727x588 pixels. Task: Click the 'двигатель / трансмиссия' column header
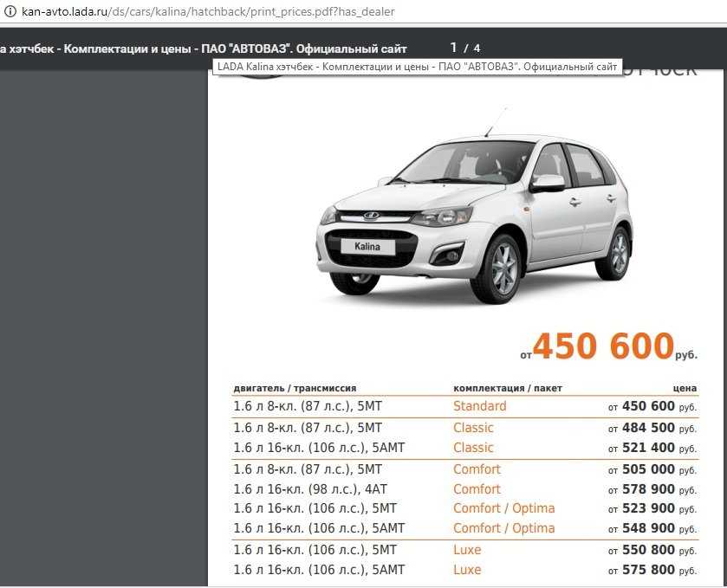295,388
